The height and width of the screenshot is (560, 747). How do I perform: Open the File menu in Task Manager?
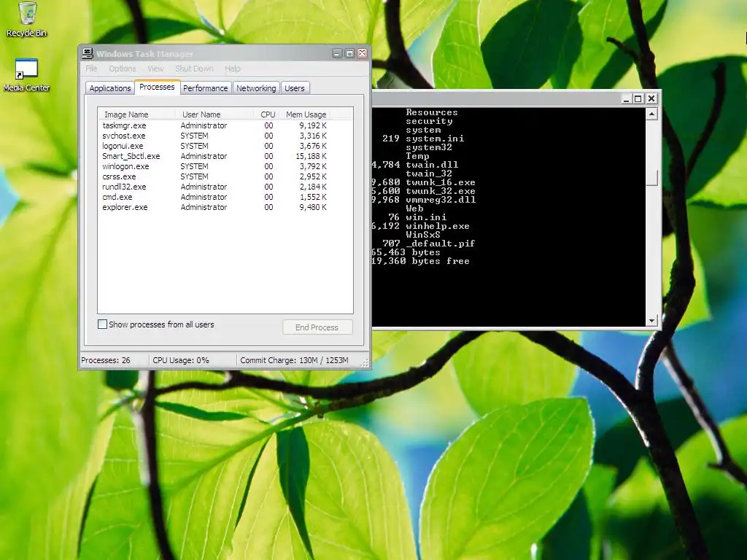[91, 69]
